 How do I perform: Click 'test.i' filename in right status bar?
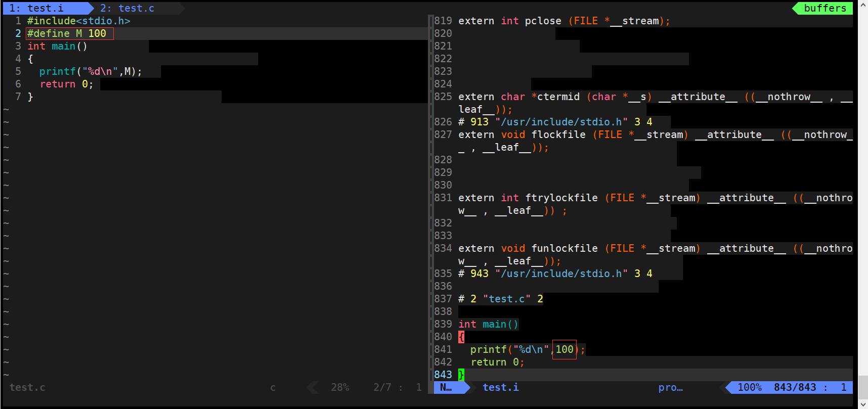[501, 387]
